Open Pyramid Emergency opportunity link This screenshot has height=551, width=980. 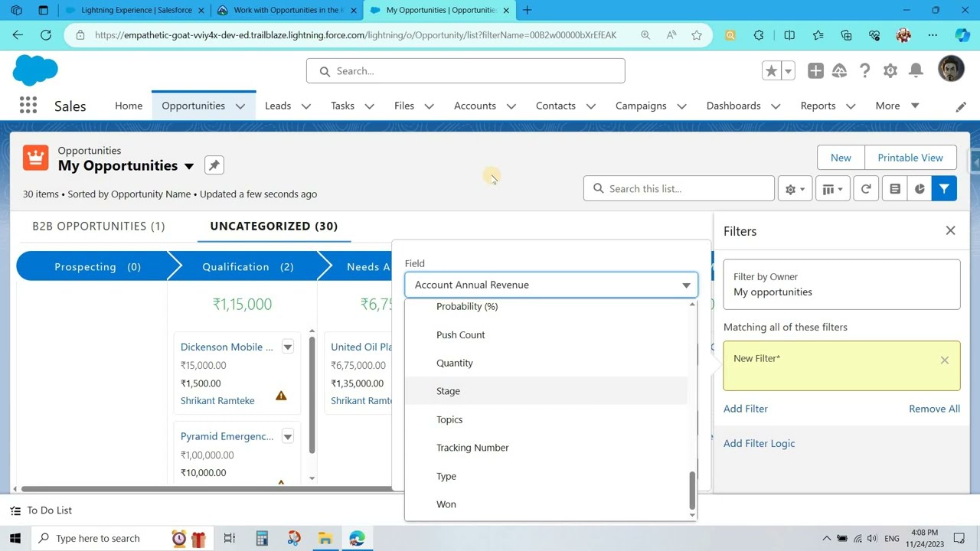227,436
